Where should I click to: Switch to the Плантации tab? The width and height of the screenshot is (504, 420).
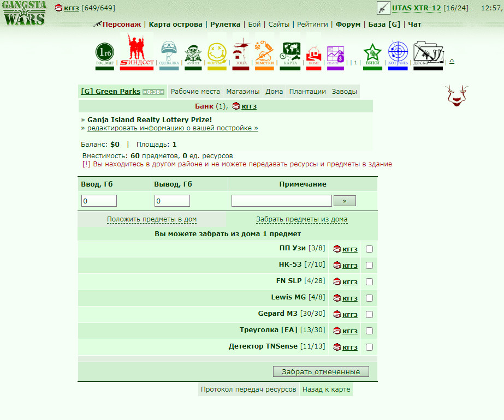307,92
